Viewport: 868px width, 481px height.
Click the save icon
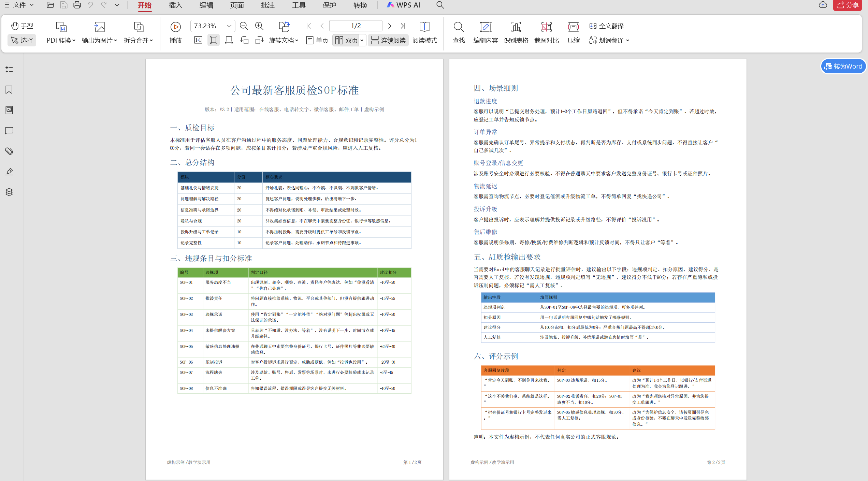pos(63,5)
